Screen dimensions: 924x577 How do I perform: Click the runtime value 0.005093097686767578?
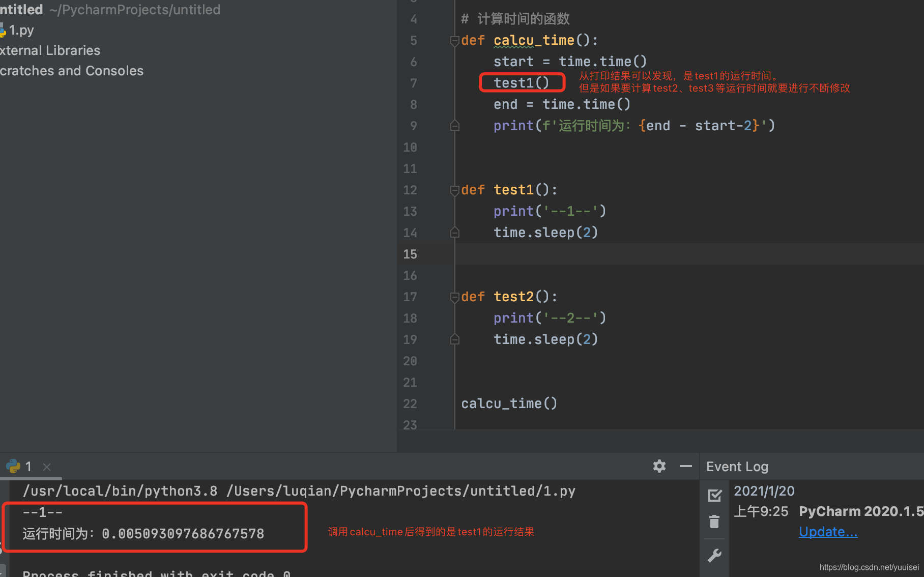point(183,534)
